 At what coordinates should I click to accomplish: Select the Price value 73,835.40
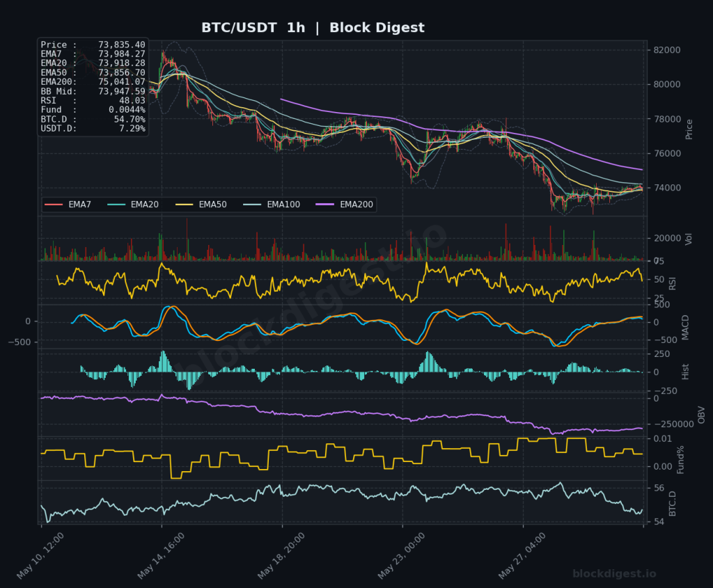[x=122, y=45]
